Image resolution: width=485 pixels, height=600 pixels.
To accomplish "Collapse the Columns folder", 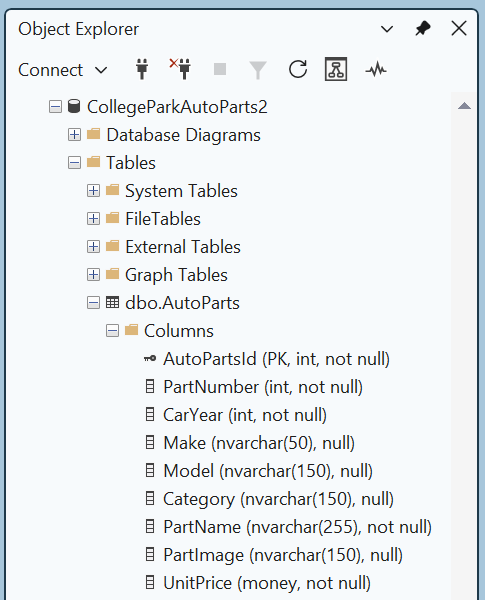I will [x=112, y=331].
